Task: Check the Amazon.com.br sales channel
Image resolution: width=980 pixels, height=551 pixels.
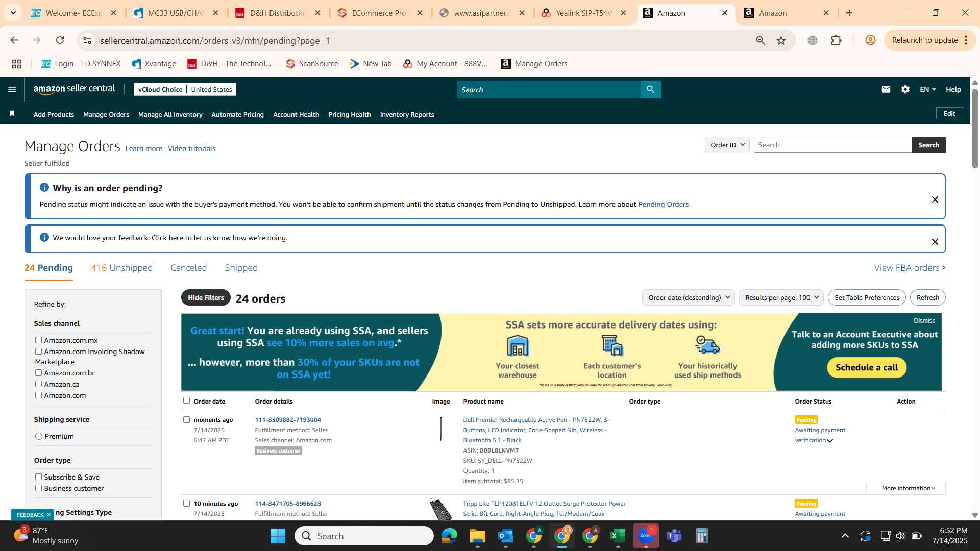Action: (38, 373)
